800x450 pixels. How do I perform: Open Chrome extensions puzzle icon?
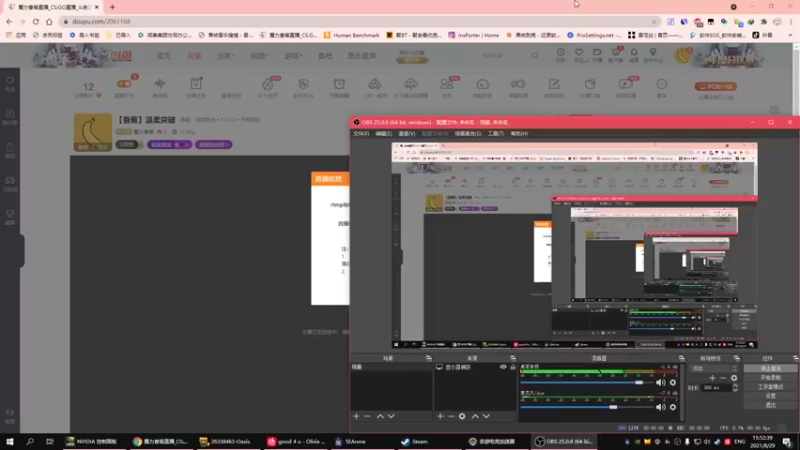click(764, 22)
